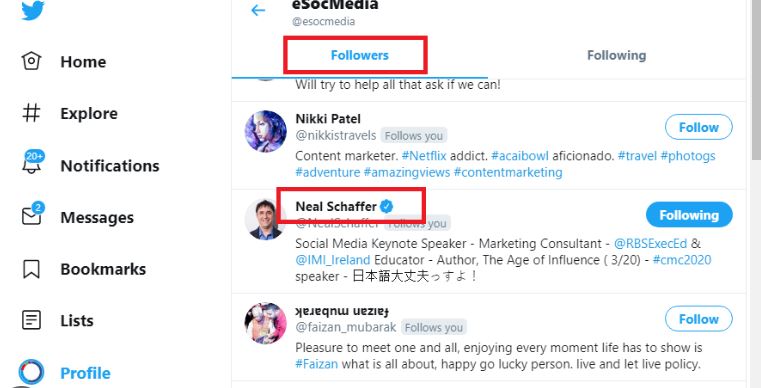Open the Messages envelope icon
The image size is (761, 388).
[33, 214]
